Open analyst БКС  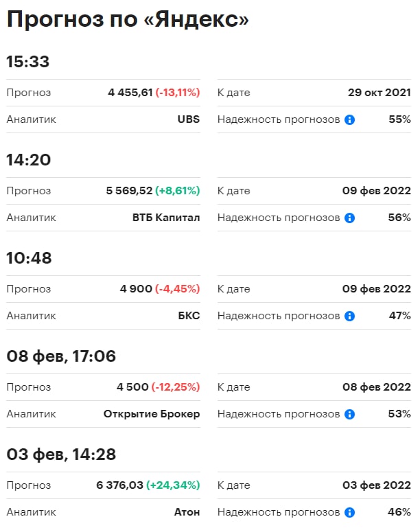188,316
